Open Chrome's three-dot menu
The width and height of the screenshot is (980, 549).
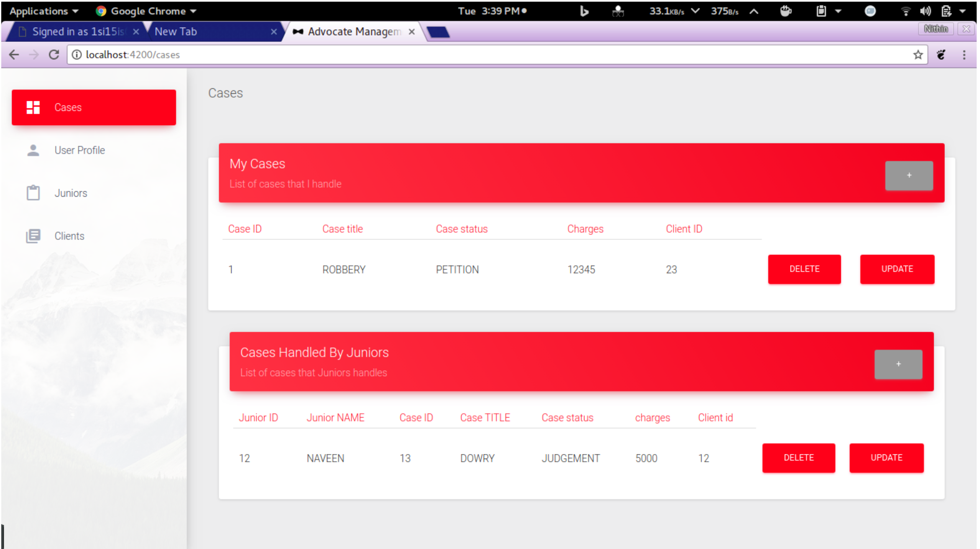pyautogui.click(x=964, y=55)
